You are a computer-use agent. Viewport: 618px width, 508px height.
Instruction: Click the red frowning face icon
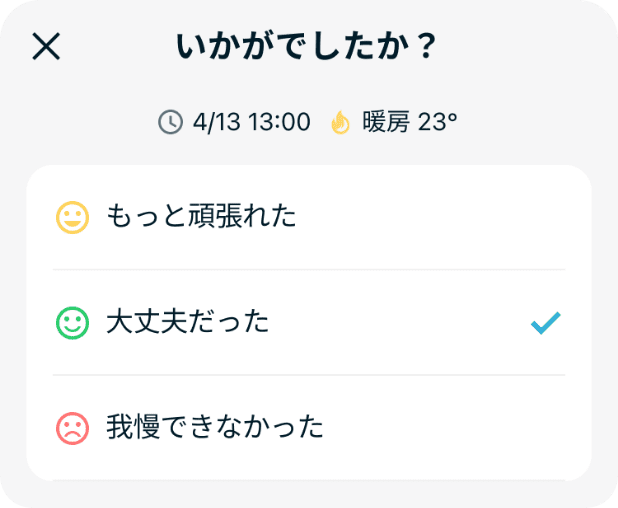(72, 429)
